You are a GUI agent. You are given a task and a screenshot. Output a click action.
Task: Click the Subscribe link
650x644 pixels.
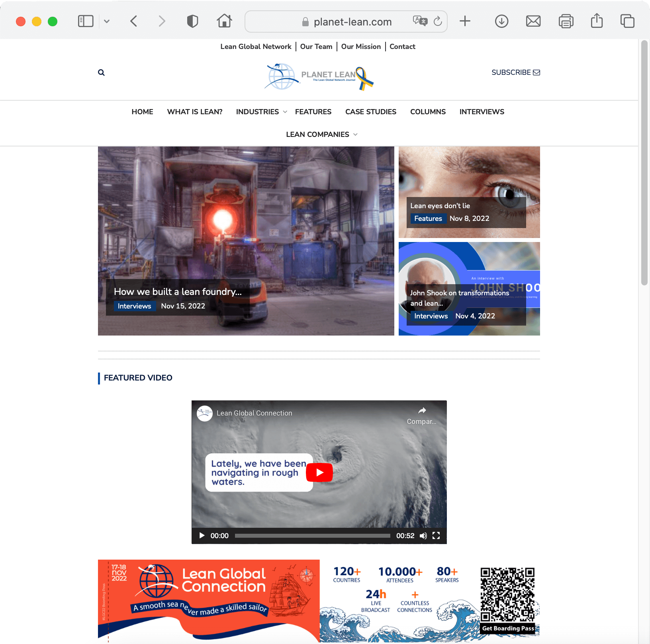click(516, 72)
